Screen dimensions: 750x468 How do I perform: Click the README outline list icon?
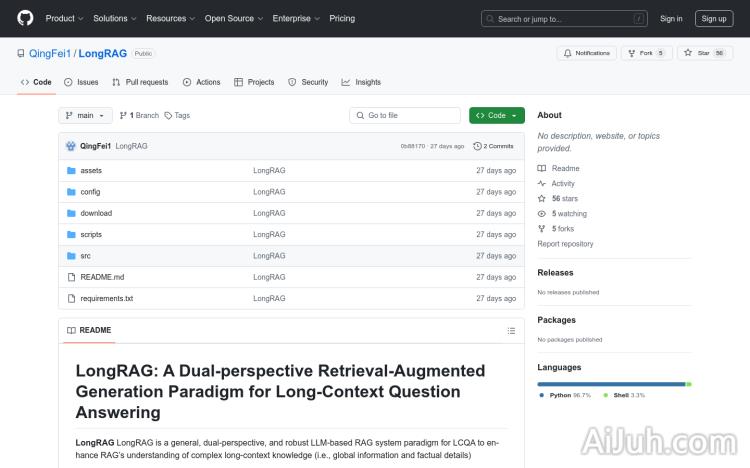(x=511, y=330)
